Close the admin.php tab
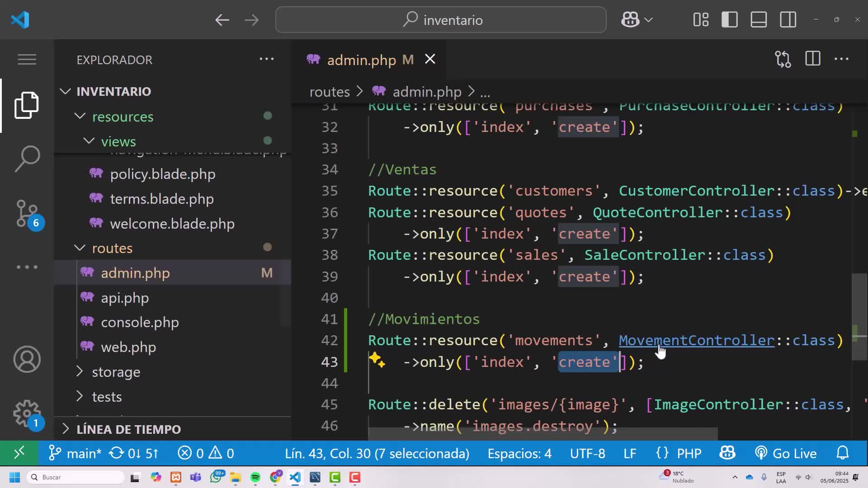Viewport: 868px width, 488px height. coord(430,59)
